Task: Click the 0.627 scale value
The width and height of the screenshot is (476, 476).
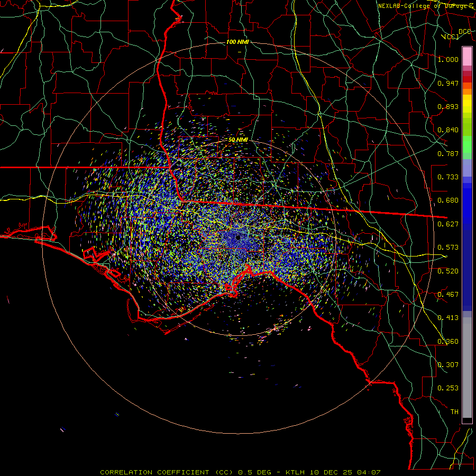Action: [448, 224]
